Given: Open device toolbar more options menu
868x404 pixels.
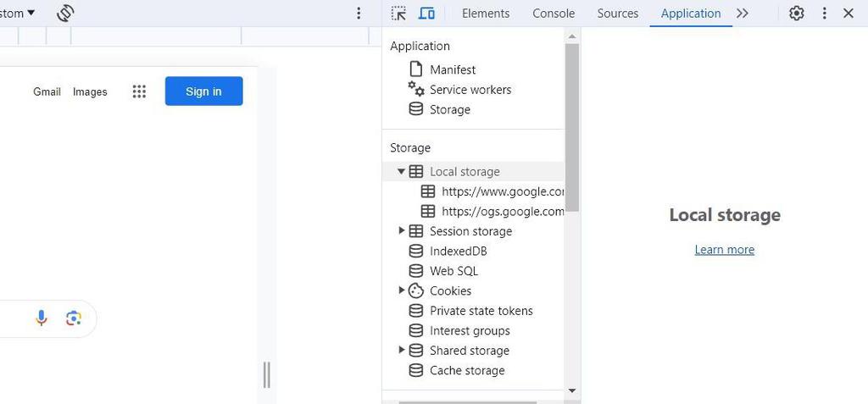Looking at the screenshot, I should tap(359, 14).
